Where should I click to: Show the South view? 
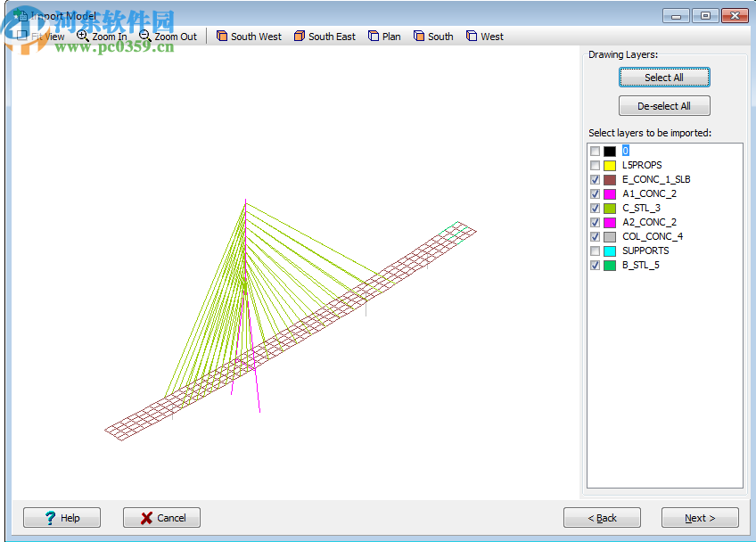click(x=433, y=36)
